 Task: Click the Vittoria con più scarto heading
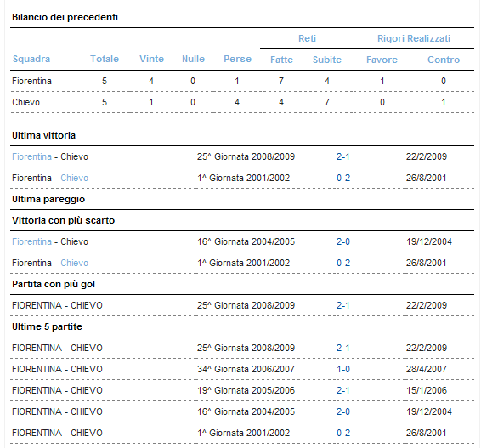[x=63, y=220]
